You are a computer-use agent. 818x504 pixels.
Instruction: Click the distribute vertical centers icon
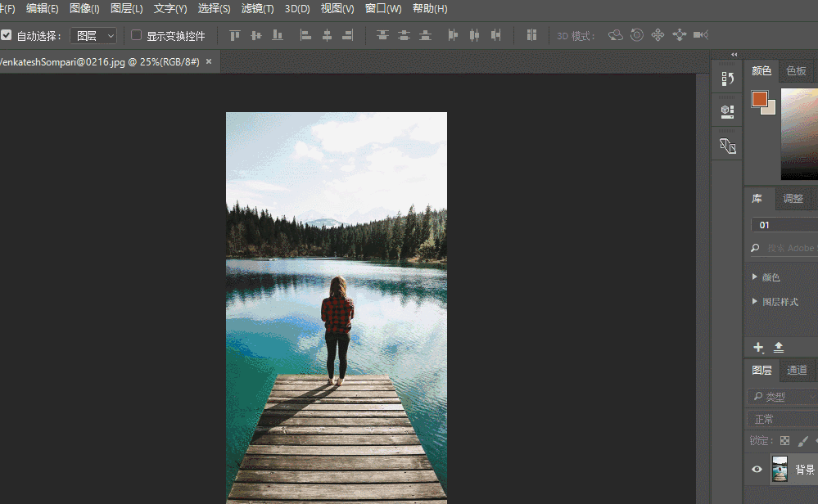(404, 35)
